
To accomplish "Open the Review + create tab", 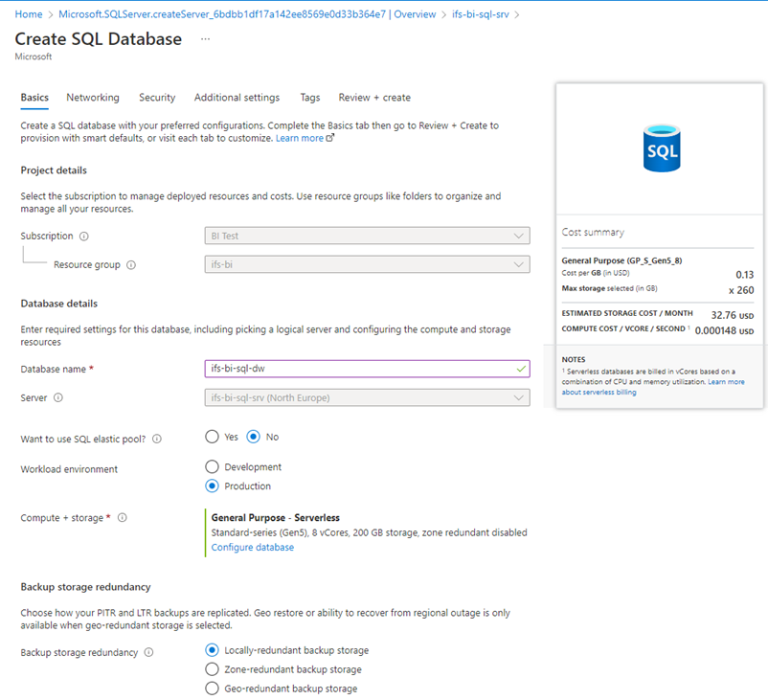I will [373, 97].
